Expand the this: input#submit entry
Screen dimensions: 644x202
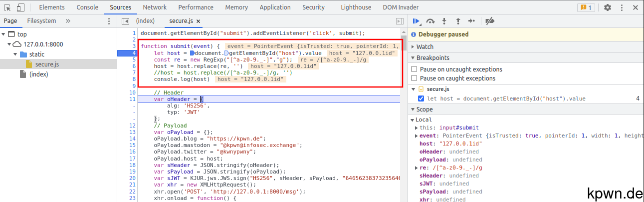click(417, 127)
